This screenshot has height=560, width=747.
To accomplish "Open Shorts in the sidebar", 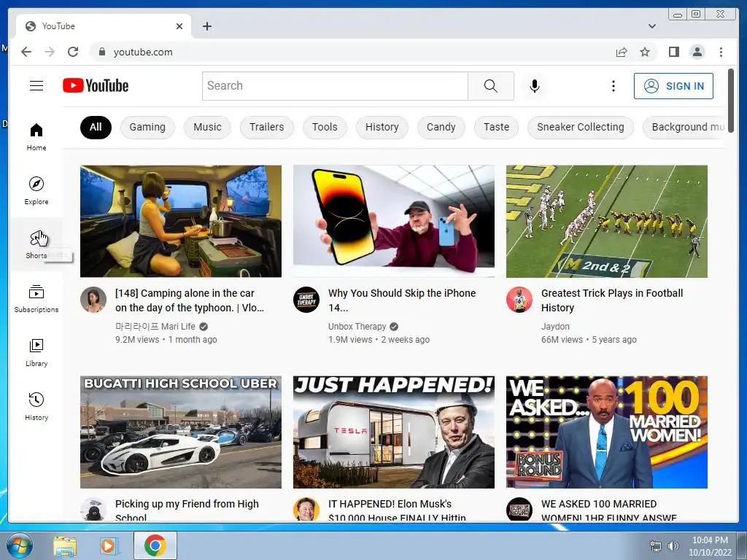I will coord(36,245).
